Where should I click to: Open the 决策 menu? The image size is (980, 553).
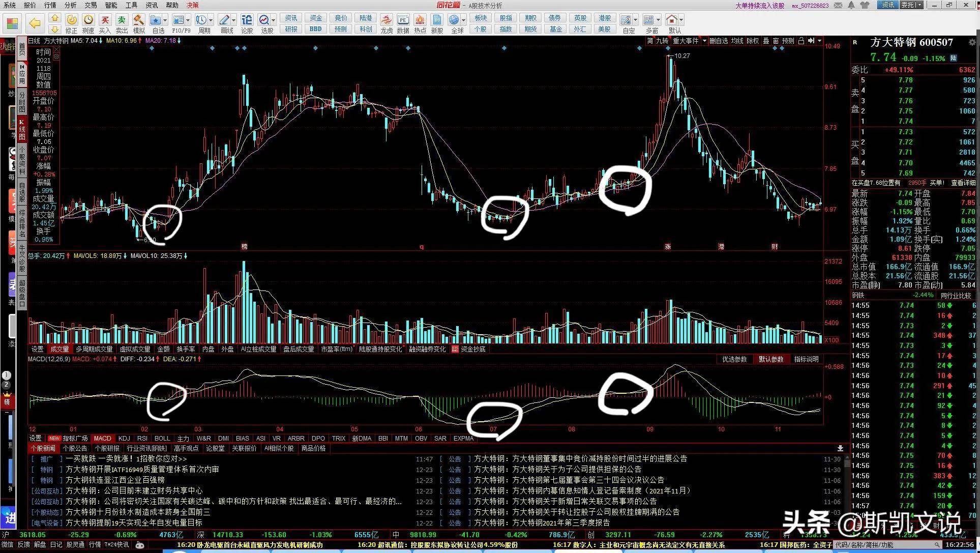coord(192,5)
